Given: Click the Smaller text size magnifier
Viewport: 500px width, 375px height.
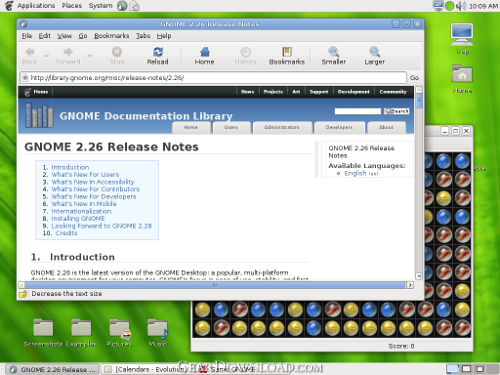Looking at the screenshot, I should click(x=334, y=52).
